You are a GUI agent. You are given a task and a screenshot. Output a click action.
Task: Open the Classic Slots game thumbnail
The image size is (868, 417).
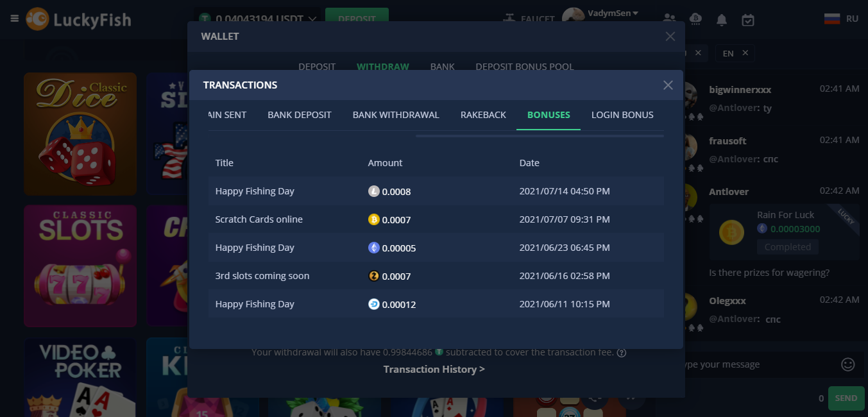pos(80,266)
